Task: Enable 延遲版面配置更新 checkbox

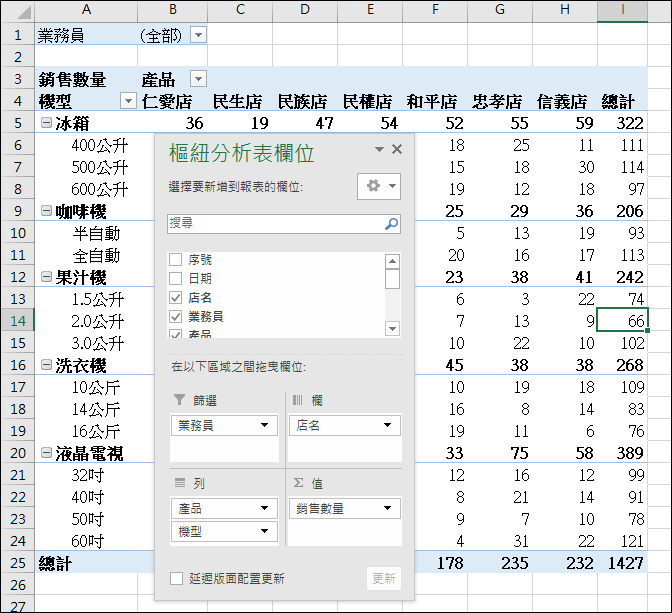Action: (176, 578)
